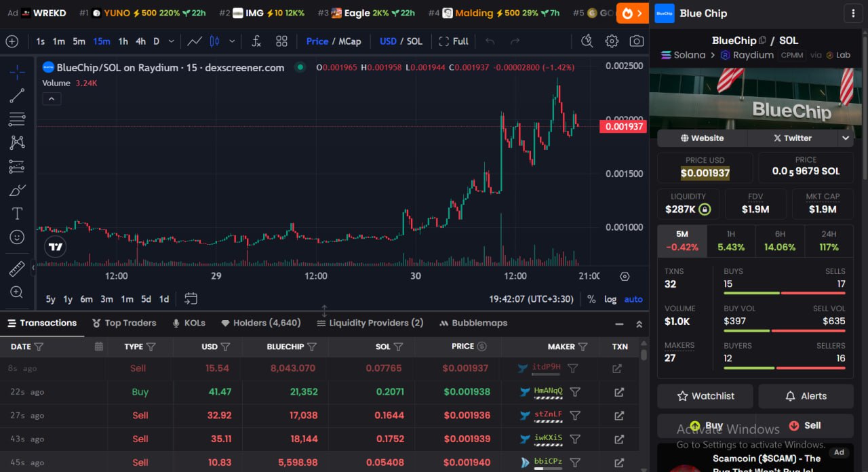The image size is (868, 472).
Task: Open transaction link for 22s ago row
Action: pyautogui.click(x=618, y=392)
